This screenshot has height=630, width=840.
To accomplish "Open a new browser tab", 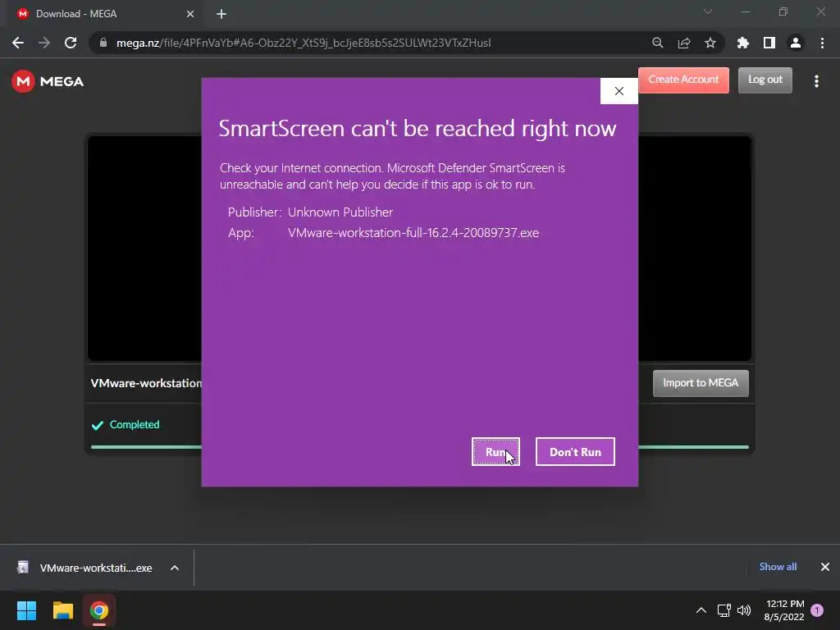I will (221, 14).
